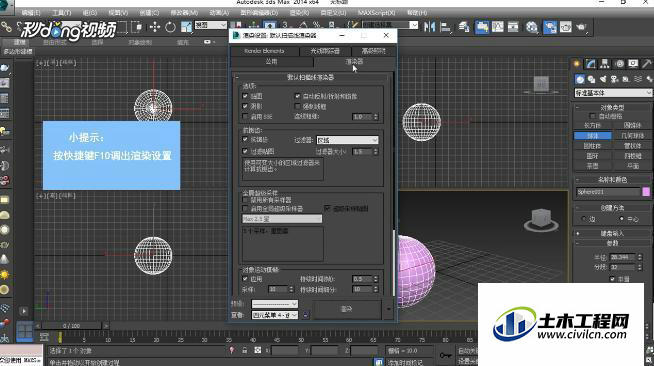Click the 几何球体 geosphere button
The width and height of the screenshot is (654, 366).
[632, 136]
